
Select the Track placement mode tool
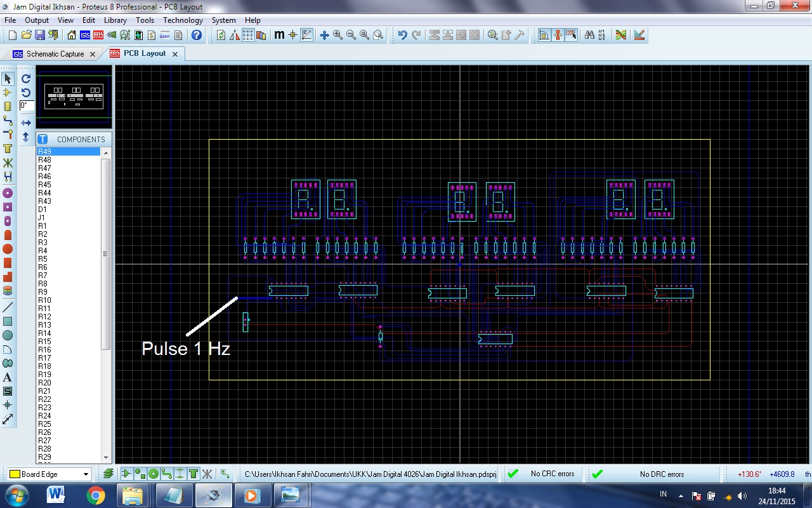(7, 119)
